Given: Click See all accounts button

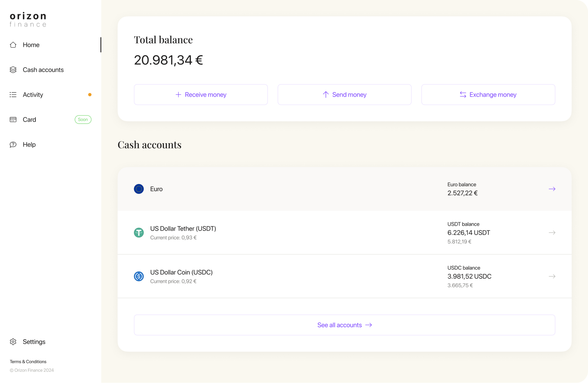Looking at the screenshot, I should point(345,325).
